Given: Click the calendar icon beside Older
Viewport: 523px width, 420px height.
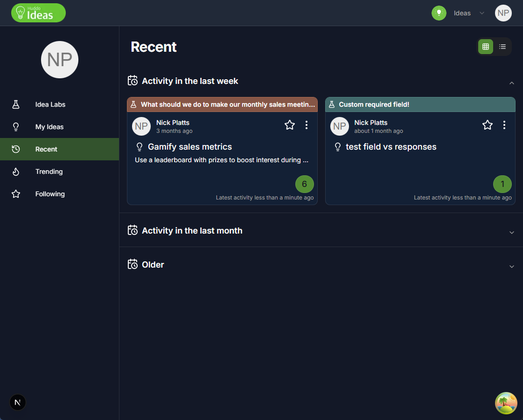Looking at the screenshot, I should 133,264.
